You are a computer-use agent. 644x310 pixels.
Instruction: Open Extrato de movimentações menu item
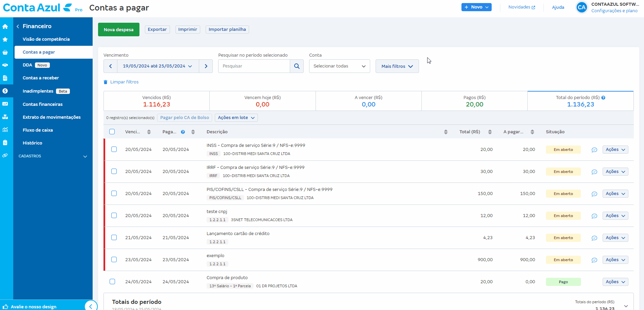[52, 117]
